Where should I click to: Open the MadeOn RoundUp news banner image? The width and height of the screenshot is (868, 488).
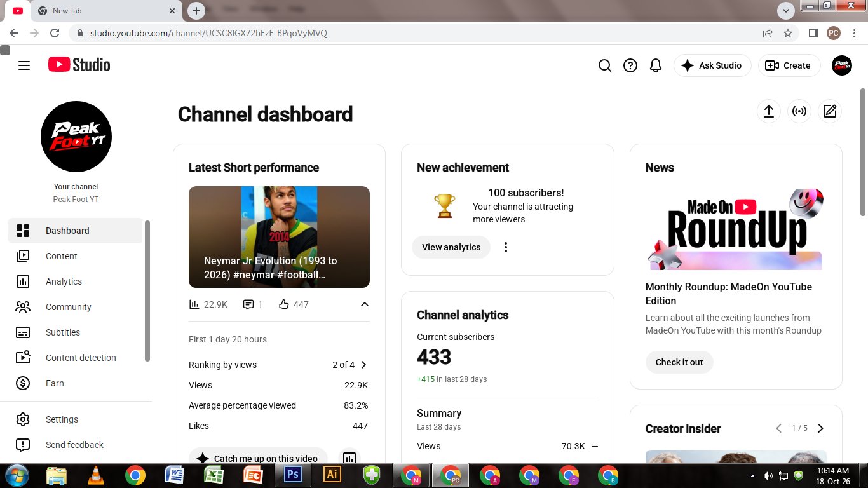coord(736,229)
